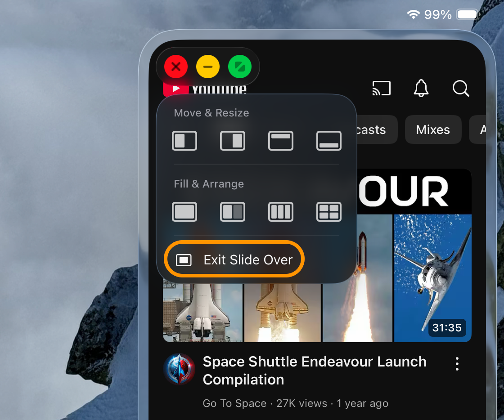Viewport: 504px width, 420px height.
Task: Tap the Cast to device icon
Action: [381, 88]
